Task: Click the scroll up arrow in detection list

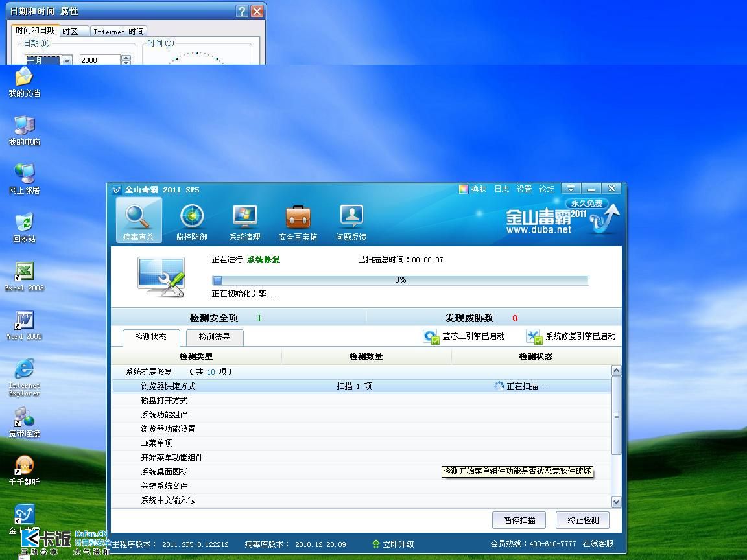Action: click(x=616, y=371)
